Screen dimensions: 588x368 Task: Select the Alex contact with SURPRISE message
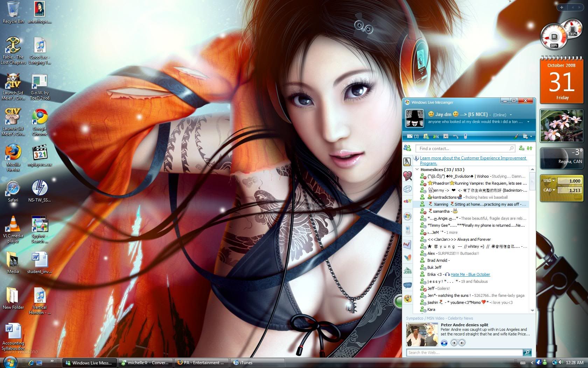pyautogui.click(x=471, y=253)
